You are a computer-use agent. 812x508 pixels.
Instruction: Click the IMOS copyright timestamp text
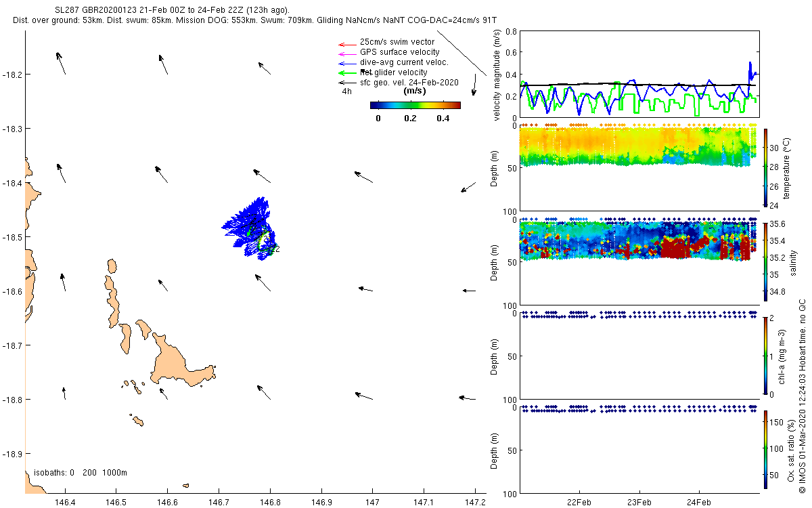point(802,394)
